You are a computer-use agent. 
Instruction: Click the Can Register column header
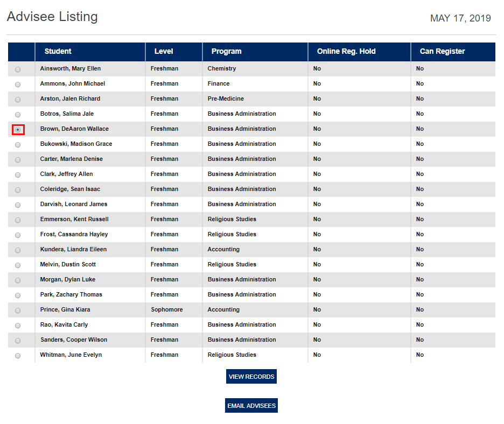442,52
